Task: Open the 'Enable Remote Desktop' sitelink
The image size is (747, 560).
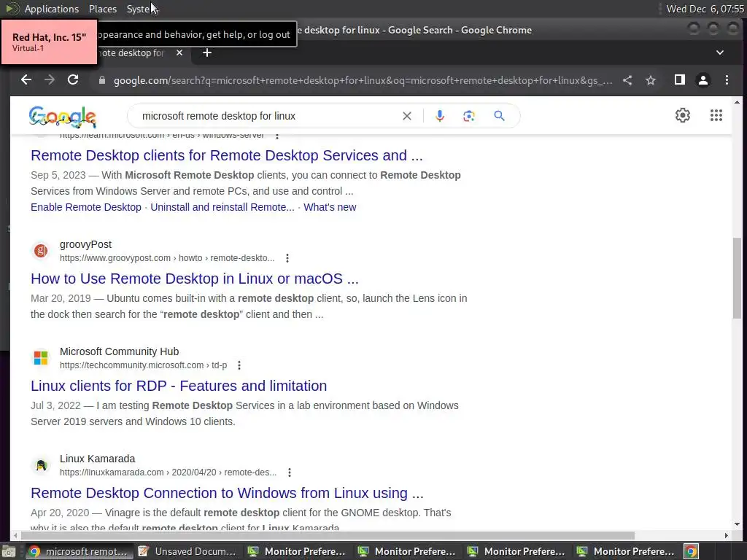Action: (x=86, y=207)
